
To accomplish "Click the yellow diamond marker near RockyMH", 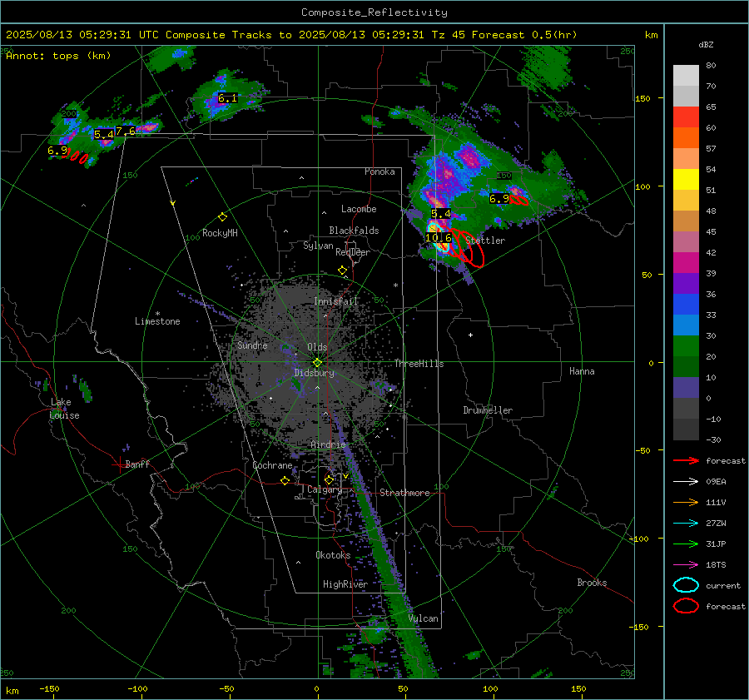I will [x=222, y=217].
